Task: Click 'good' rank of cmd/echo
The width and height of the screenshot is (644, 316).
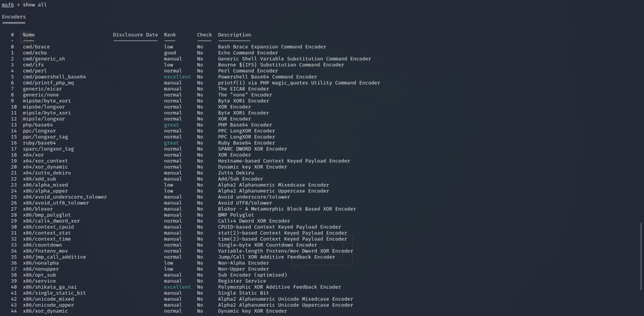Action: pos(170,53)
